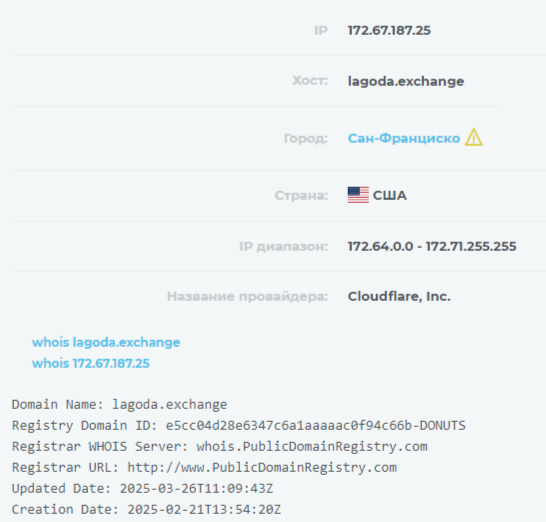The width and height of the screenshot is (546, 522).
Task: Click the Creation Date line
Action: pyautogui.click(x=146, y=509)
